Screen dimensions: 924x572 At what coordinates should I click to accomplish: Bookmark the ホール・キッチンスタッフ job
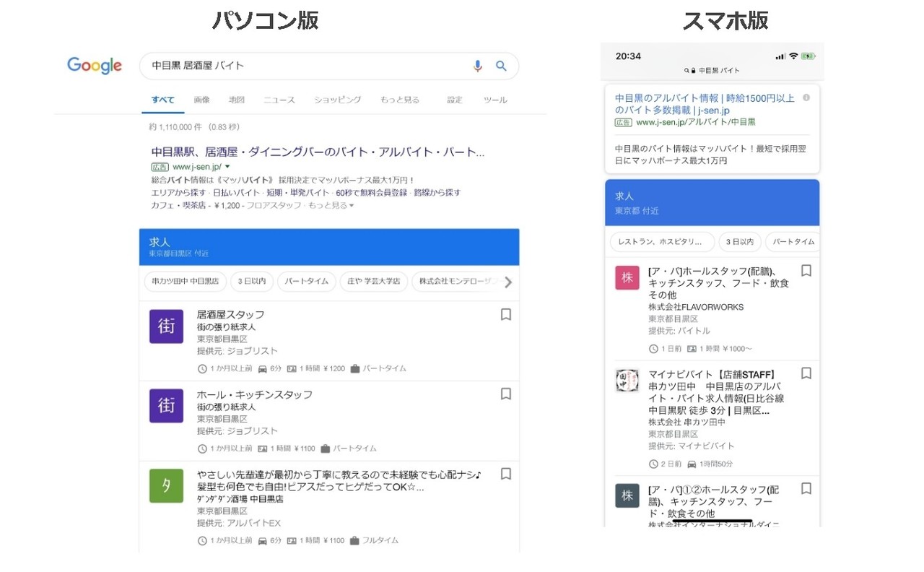pos(506,394)
